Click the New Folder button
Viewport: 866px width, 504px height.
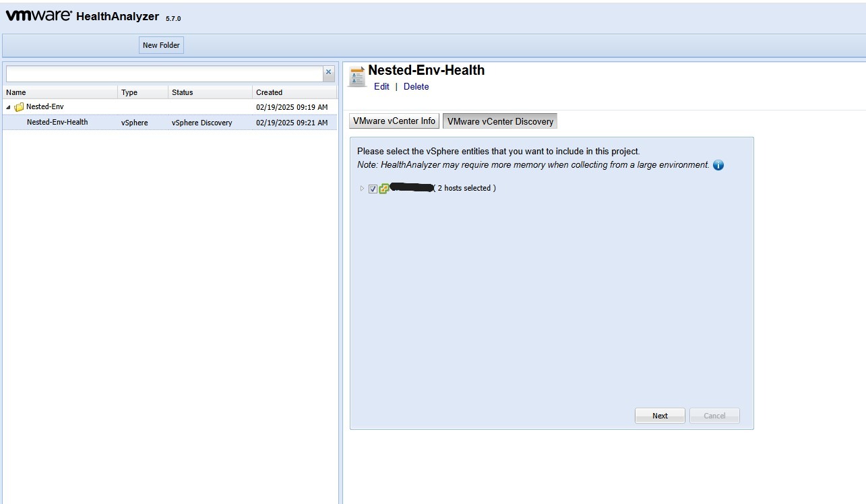161,45
